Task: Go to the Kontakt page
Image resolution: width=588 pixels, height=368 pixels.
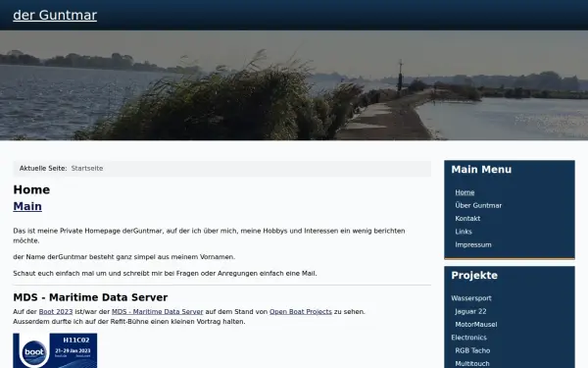Action: pos(467,219)
